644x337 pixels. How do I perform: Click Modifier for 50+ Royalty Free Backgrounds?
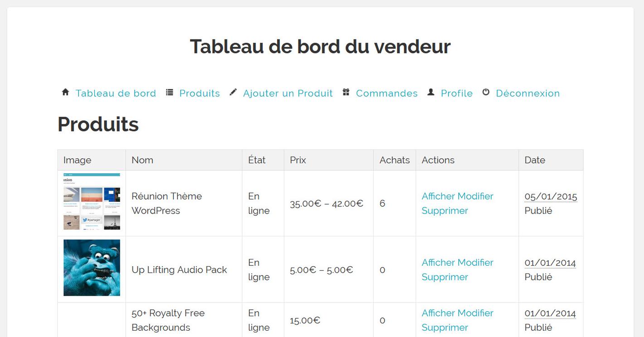476,313
